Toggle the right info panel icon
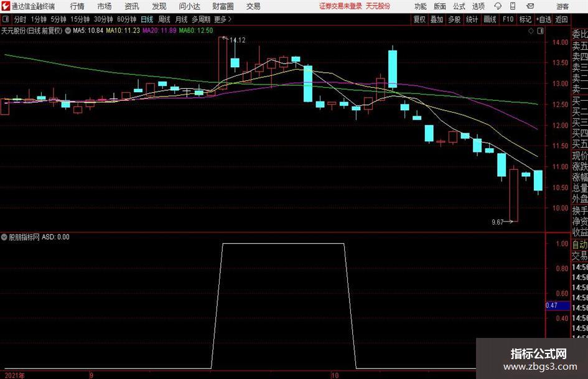 tap(540, 31)
